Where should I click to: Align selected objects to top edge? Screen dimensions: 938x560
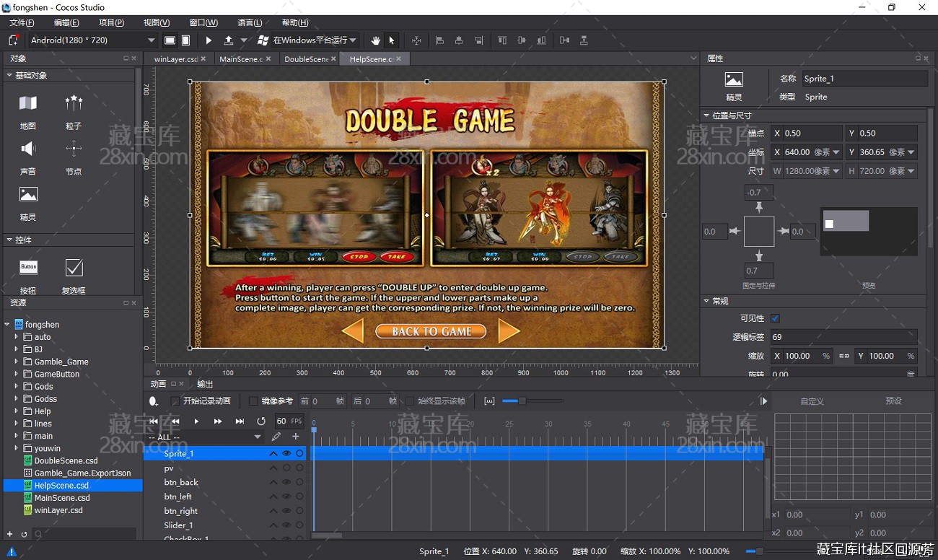tap(503, 40)
